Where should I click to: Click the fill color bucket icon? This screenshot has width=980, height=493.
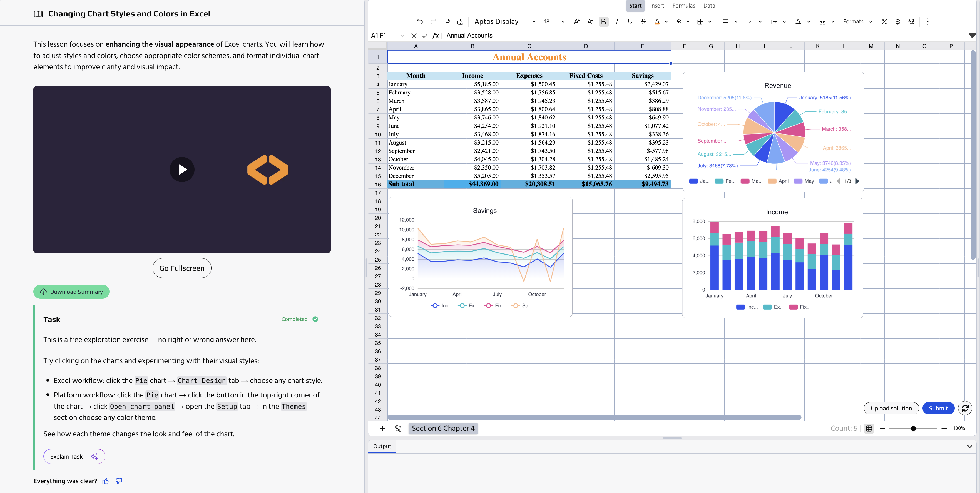tap(679, 22)
